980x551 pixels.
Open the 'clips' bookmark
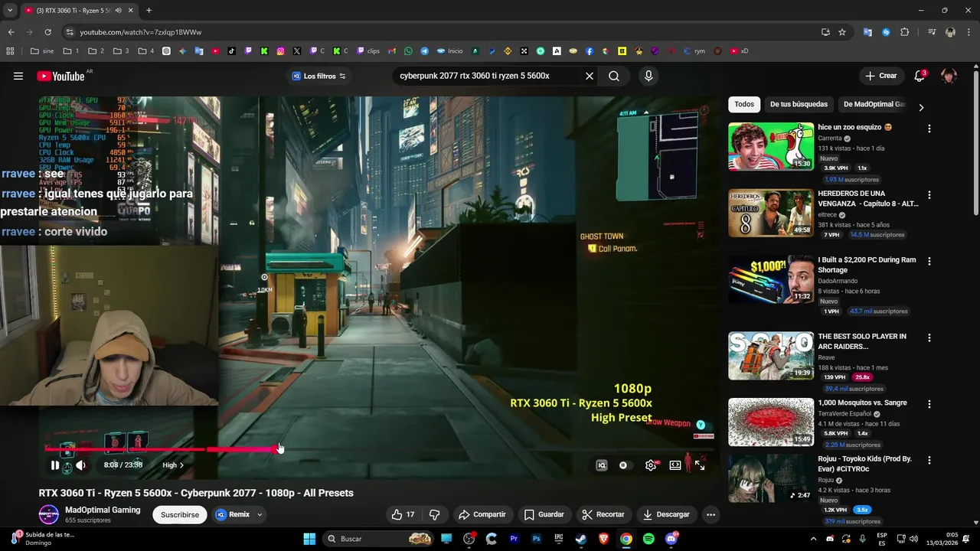click(367, 51)
